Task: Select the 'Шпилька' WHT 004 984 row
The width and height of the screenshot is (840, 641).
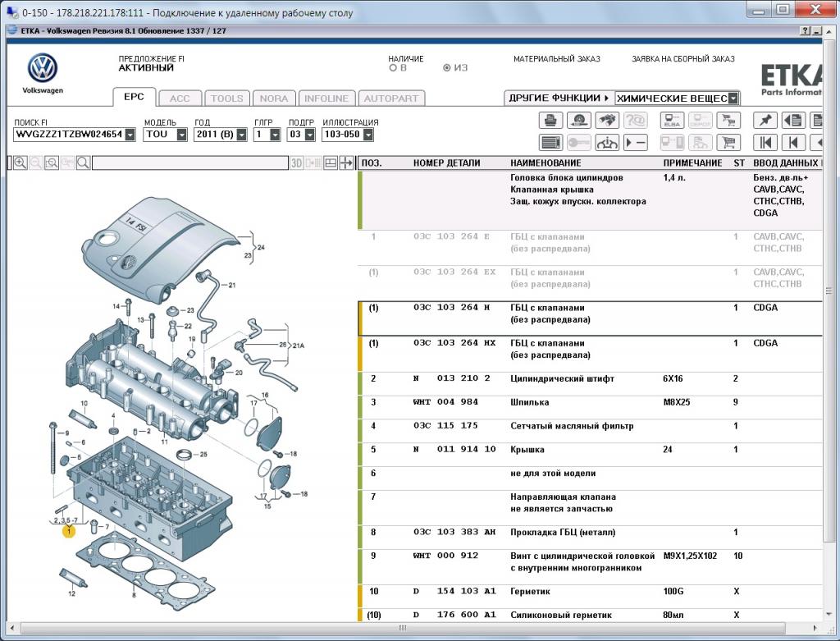Action: point(590,407)
